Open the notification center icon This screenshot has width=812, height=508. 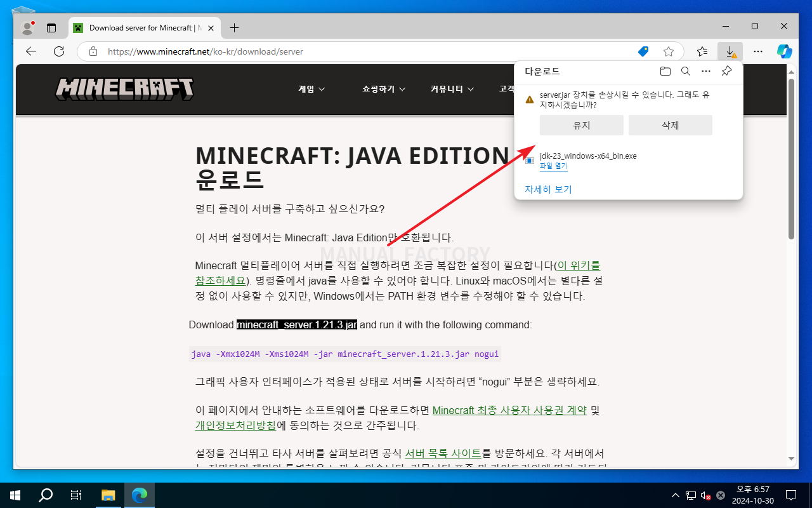tap(791, 495)
